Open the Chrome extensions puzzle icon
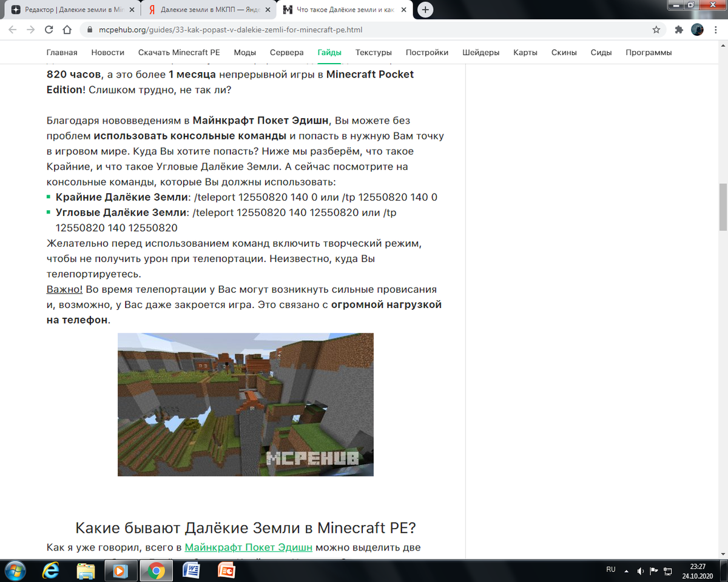This screenshot has width=728, height=582. click(679, 29)
